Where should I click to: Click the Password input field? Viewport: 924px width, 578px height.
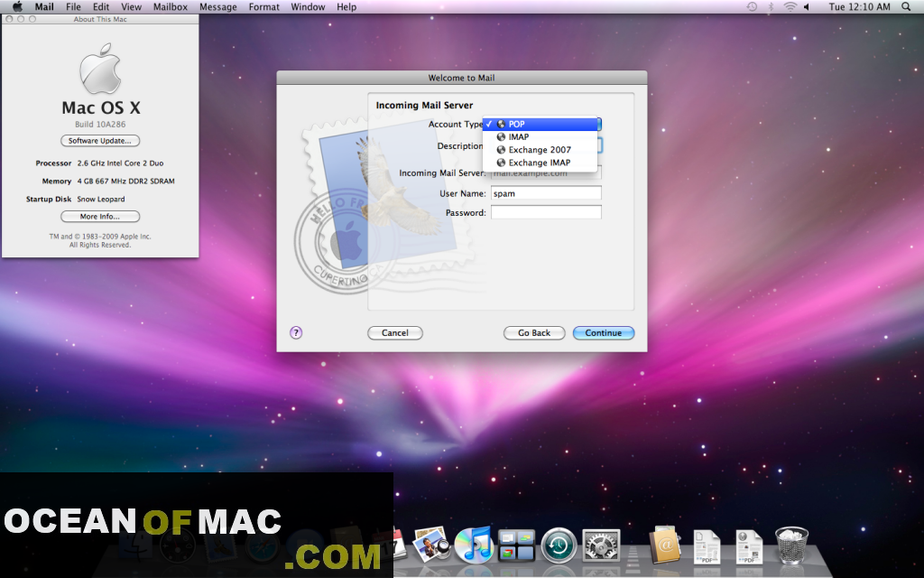pyautogui.click(x=546, y=212)
